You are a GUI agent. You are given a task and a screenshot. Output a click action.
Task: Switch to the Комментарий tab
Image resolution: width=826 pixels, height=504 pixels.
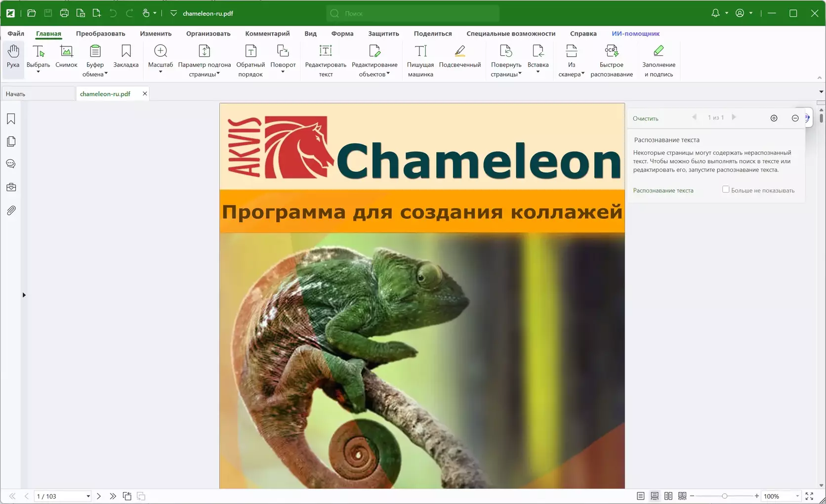[x=267, y=34]
